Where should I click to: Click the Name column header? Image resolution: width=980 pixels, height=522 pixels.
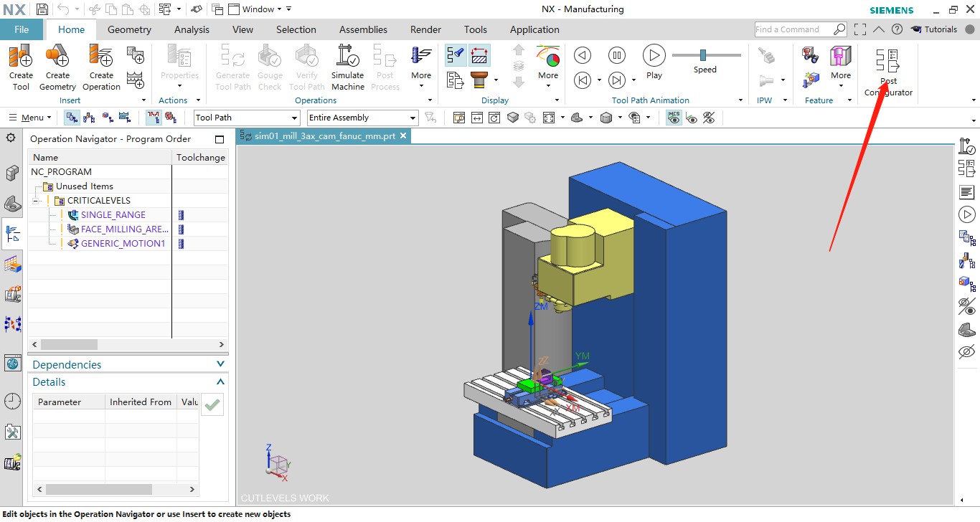click(x=100, y=158)
